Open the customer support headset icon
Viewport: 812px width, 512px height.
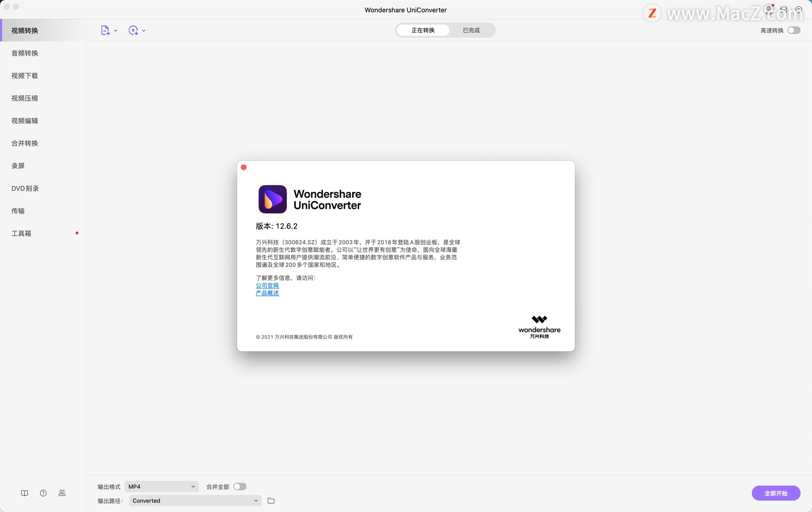pyautogui.click(x=798, y=9)
